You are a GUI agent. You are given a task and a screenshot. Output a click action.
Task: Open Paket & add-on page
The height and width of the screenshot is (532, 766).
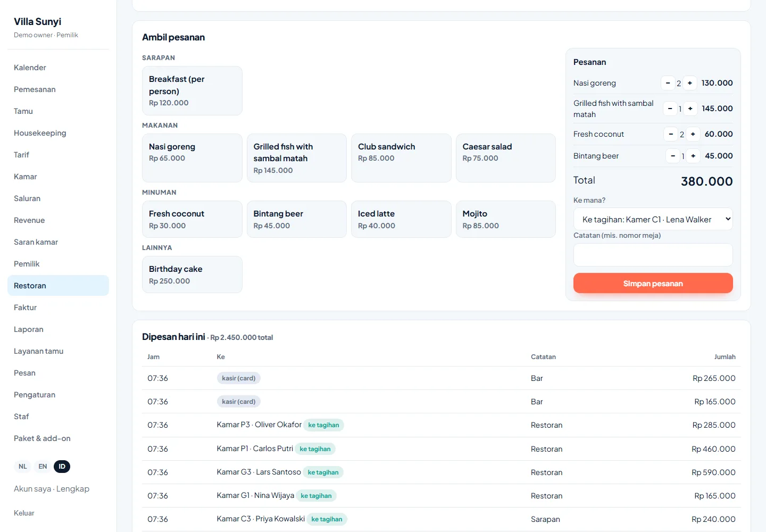point(58,438)
